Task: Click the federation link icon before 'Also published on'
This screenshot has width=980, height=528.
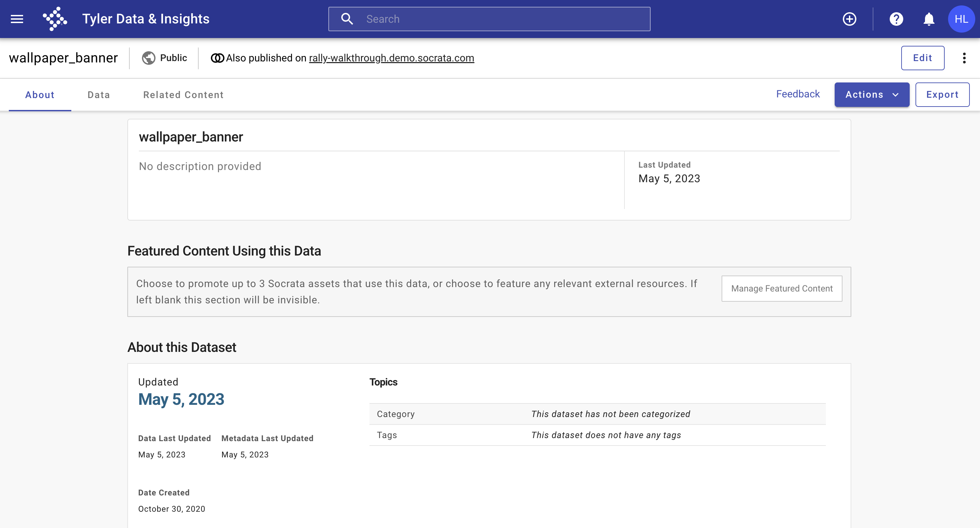Action: point(217,58)
